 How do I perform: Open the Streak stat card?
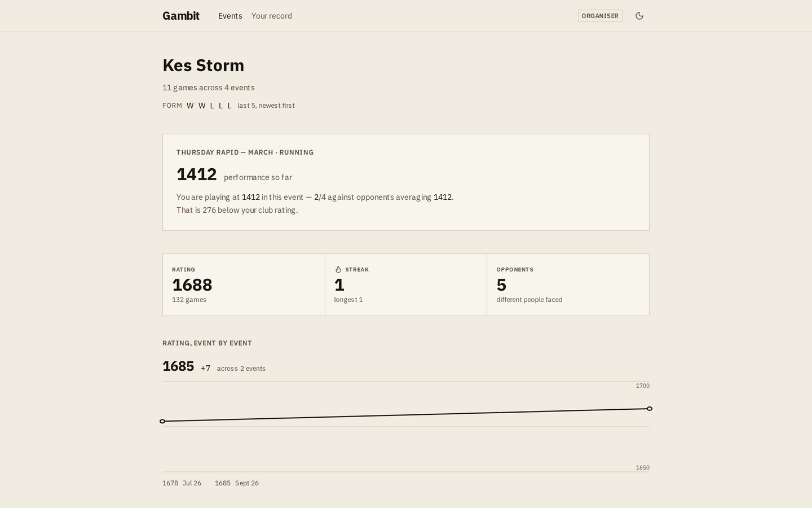pyautogui.click(x=406, y=284)
